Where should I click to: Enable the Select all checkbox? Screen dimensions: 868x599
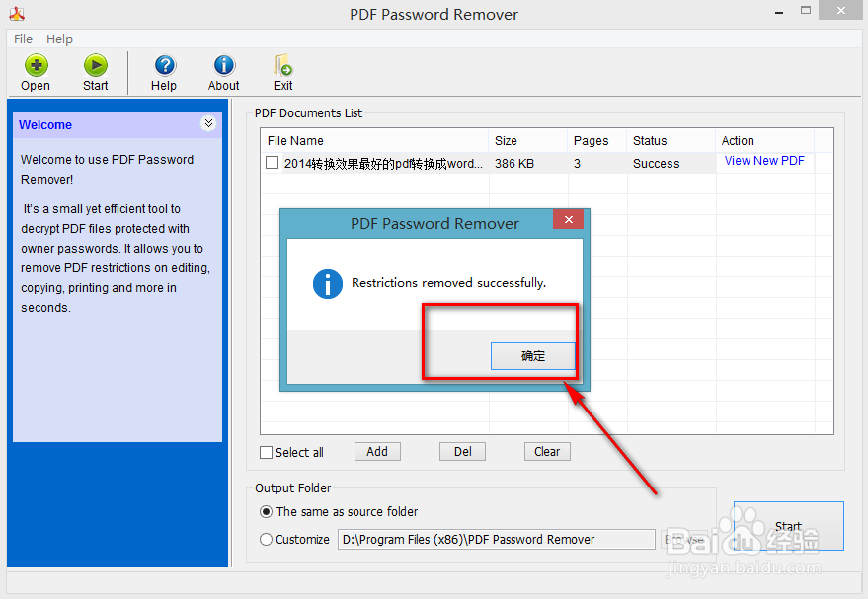(x=267, y=452)
